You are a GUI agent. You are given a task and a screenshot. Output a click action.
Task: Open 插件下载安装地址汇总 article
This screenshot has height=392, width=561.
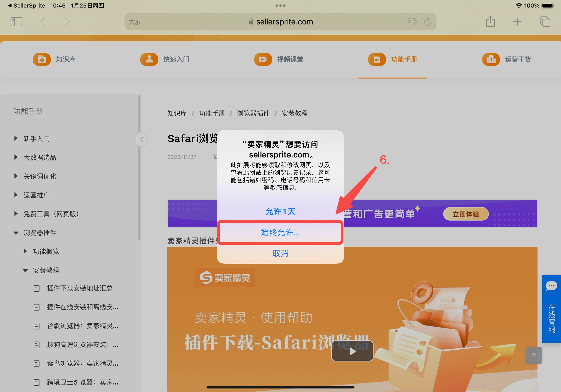pyautogui.click(x=80, y=288)
